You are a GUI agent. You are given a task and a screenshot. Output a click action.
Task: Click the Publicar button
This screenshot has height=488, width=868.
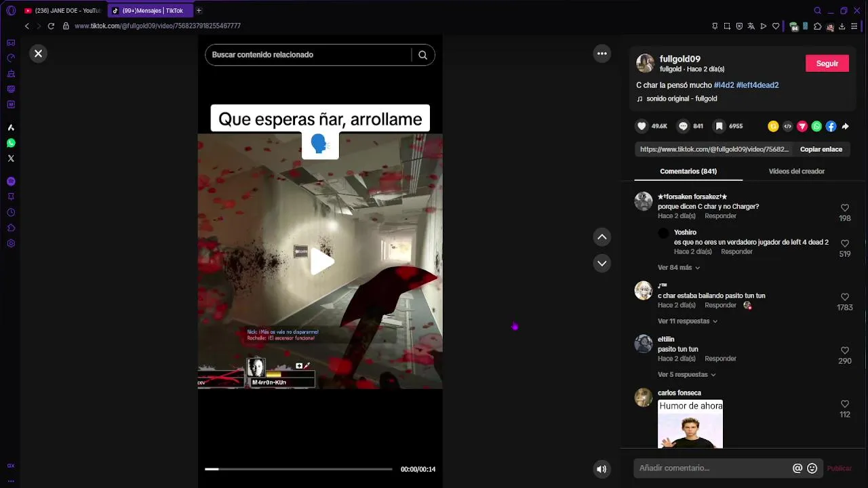(839, 468)
